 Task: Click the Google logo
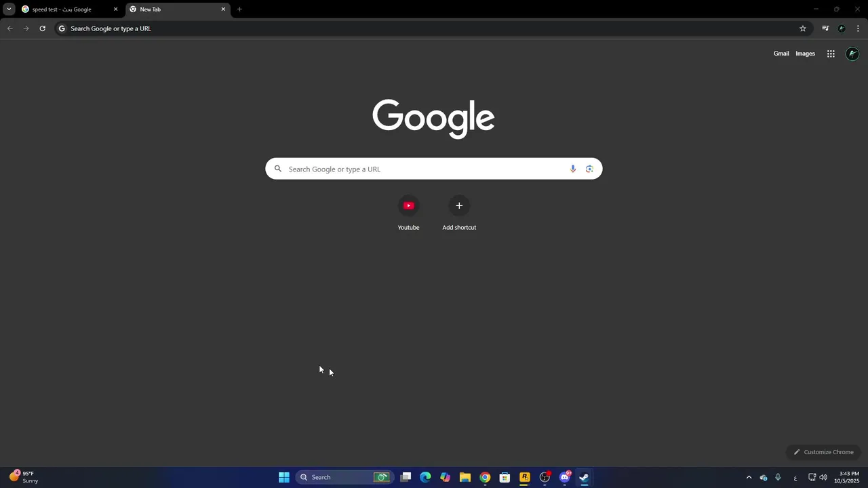pos(433,119)
